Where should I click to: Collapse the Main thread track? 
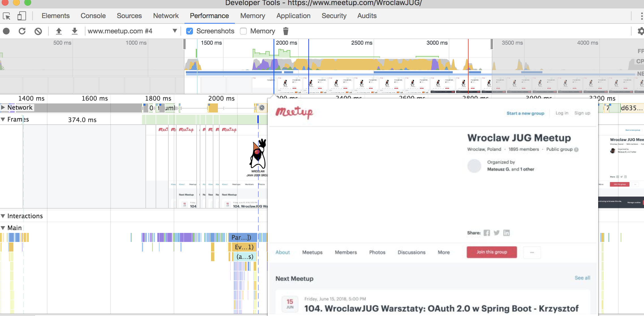click(x=3, y=228)
